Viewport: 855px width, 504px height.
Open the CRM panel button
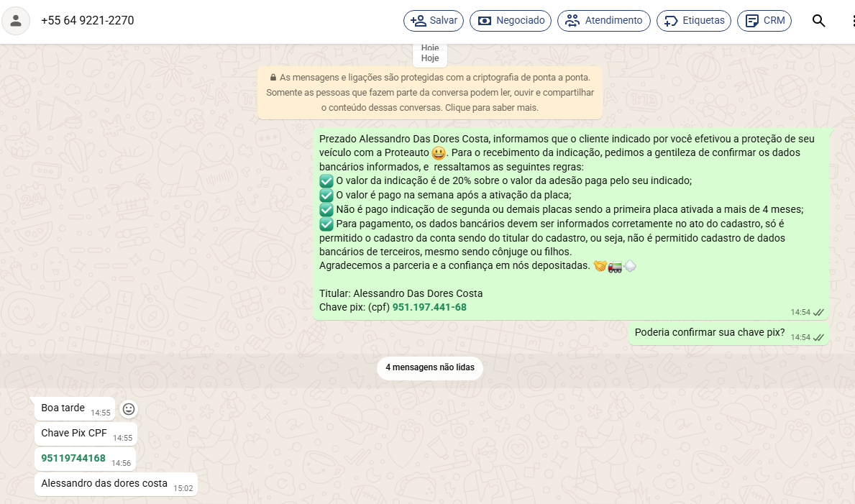[764, 21]
